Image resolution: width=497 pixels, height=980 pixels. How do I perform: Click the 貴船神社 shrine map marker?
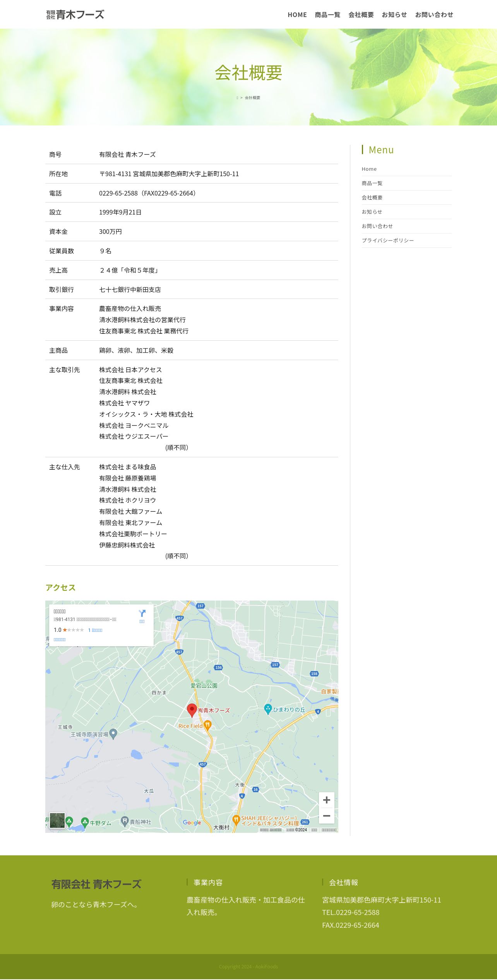coord(125,821)
